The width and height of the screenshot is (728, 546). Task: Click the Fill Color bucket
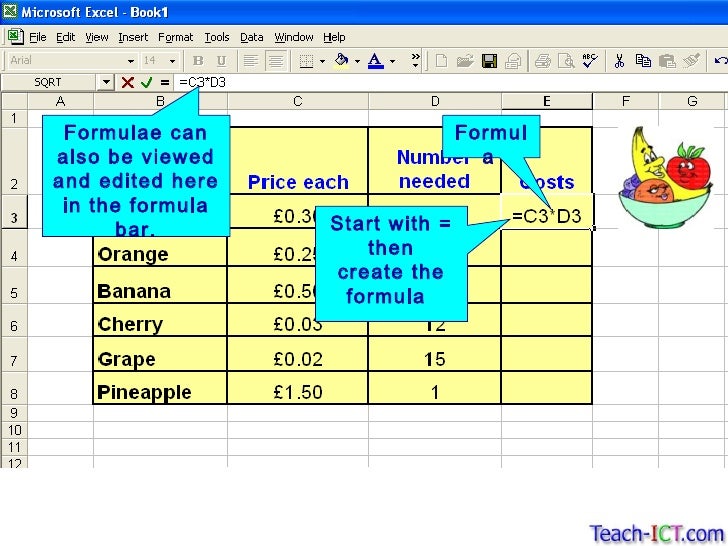coord(342,61)
